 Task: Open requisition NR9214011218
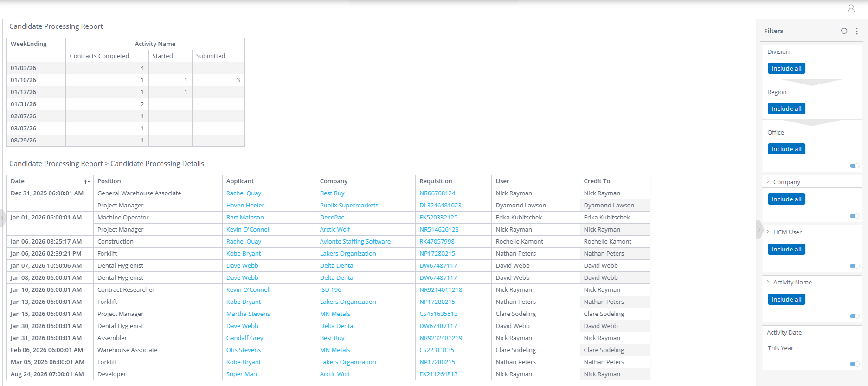click(x=441, y=289)
